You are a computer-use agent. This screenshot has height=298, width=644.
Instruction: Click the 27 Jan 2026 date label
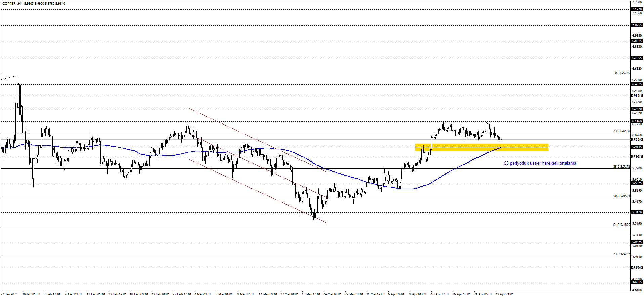click(x=10, y=294)
